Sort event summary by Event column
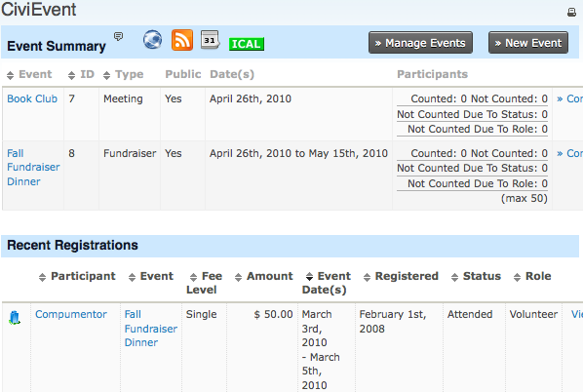The image size is (583, 392). [x=29, y=74]
